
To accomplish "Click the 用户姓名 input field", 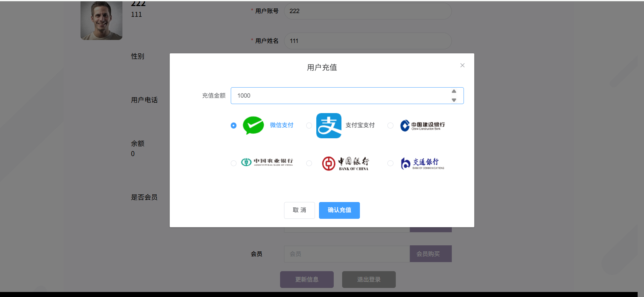I will (x=368, y=41).
